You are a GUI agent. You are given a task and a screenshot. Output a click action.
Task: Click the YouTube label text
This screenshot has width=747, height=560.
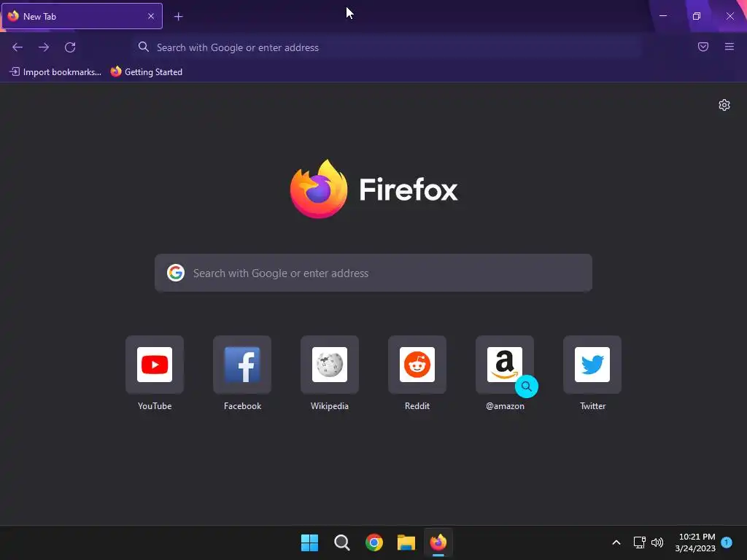click(155, 406)
